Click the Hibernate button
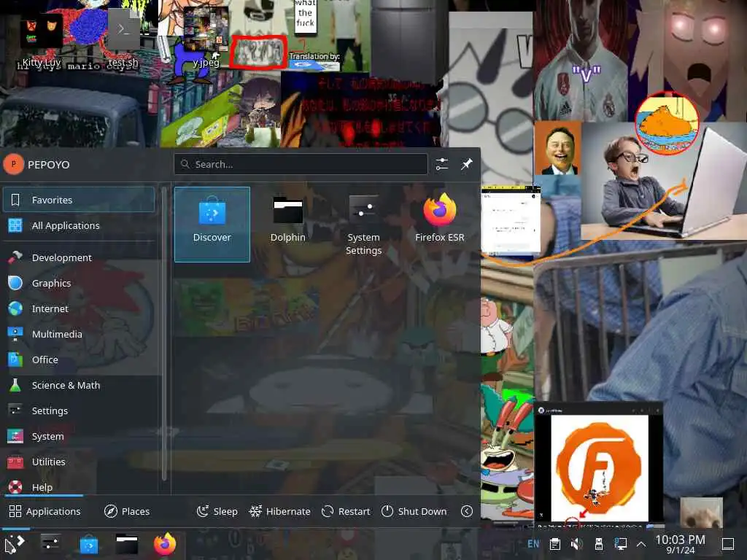Viewport: 747px width, 560px height. point(279,511)
